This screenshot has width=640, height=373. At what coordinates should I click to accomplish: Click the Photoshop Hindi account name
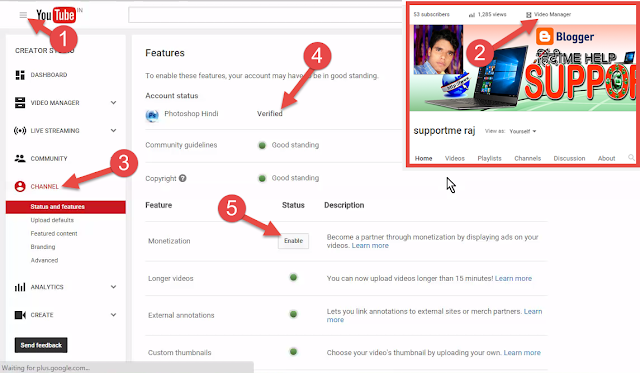tap(191, 113)
